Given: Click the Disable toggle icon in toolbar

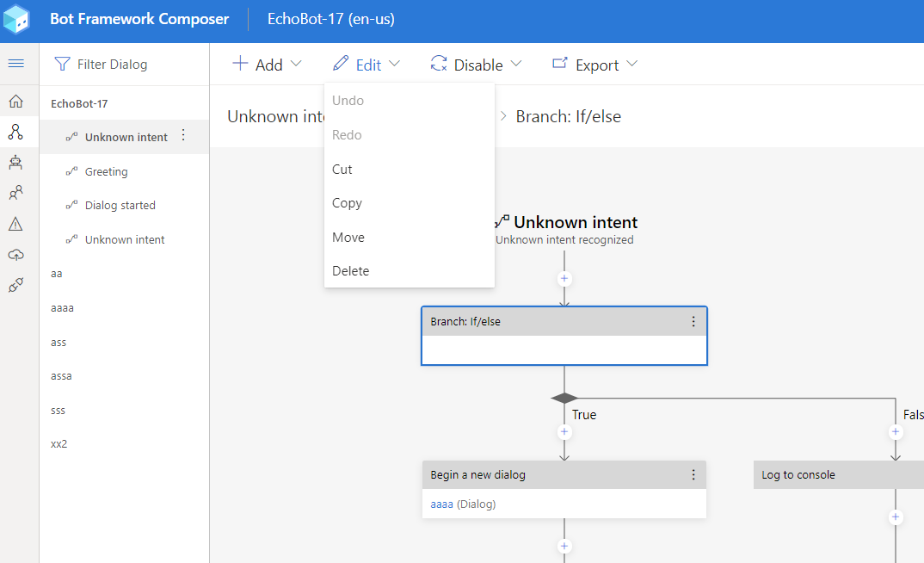Looking at the screenshot, I should 439,63.
